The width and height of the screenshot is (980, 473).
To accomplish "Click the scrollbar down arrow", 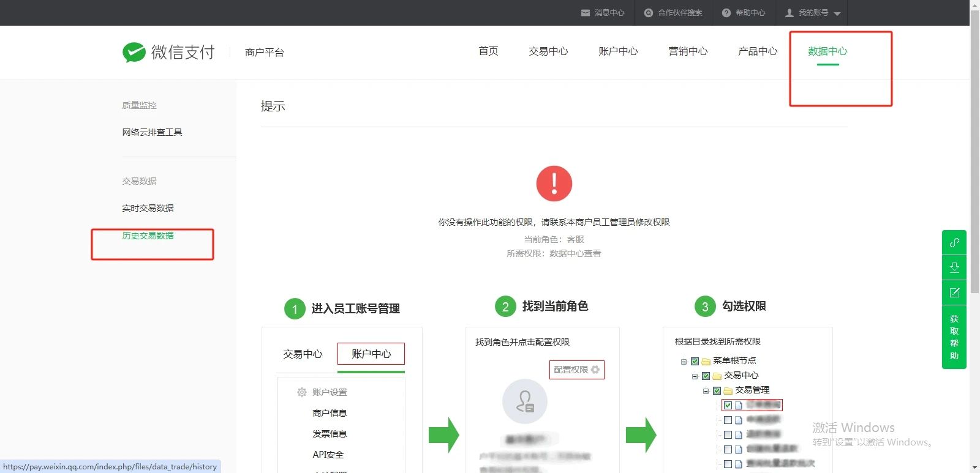I will pos(974,468).
